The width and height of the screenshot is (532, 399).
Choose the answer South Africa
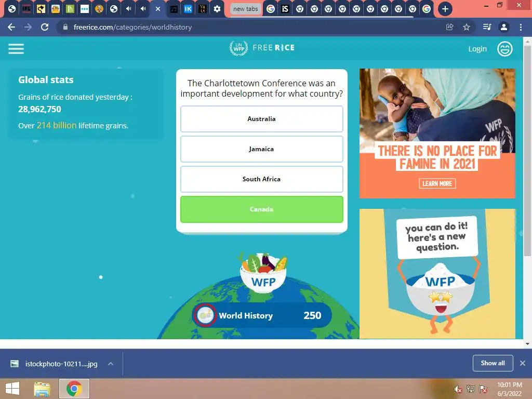tap(262, 179)
